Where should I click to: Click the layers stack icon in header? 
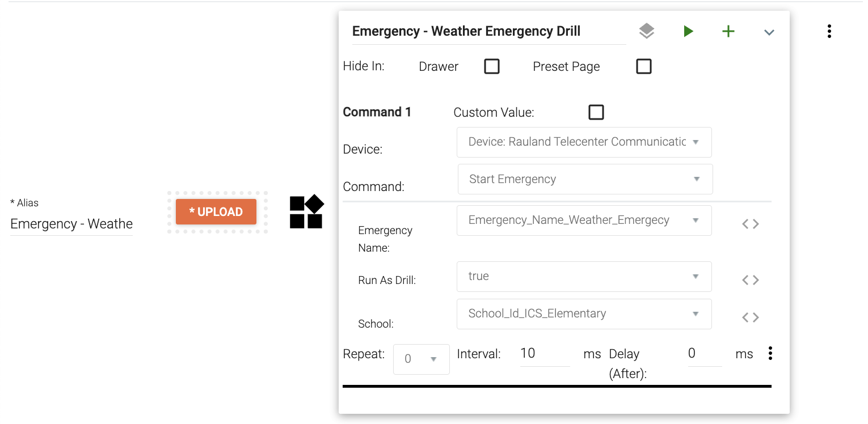(x=647, y=31)
